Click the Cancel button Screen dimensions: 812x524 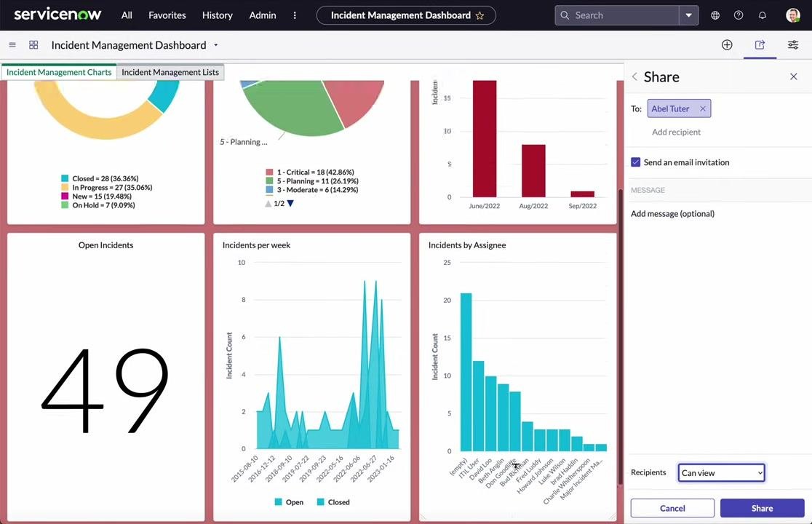672,509
